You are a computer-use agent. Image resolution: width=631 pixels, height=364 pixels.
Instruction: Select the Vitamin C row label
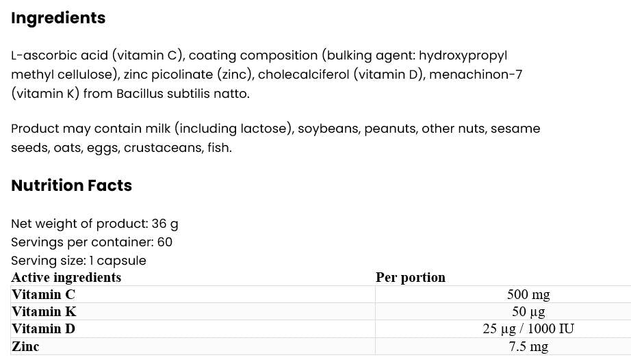tap(43, 295)
